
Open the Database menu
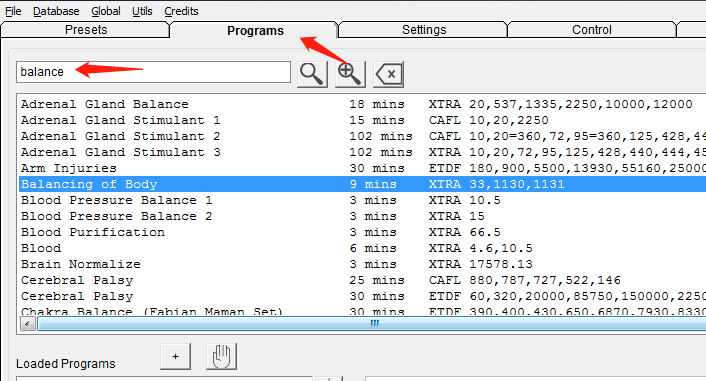click(56, 11)
